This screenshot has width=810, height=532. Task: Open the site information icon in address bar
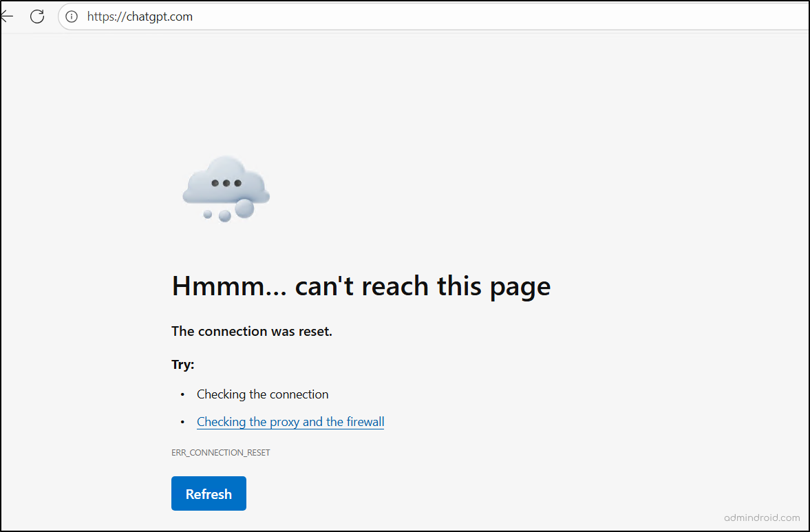click(x=71, y=16)
